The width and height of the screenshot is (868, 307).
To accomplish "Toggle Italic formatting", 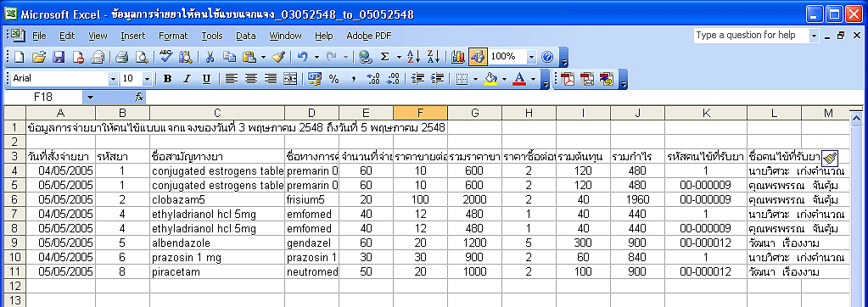I will click(187, 79).
